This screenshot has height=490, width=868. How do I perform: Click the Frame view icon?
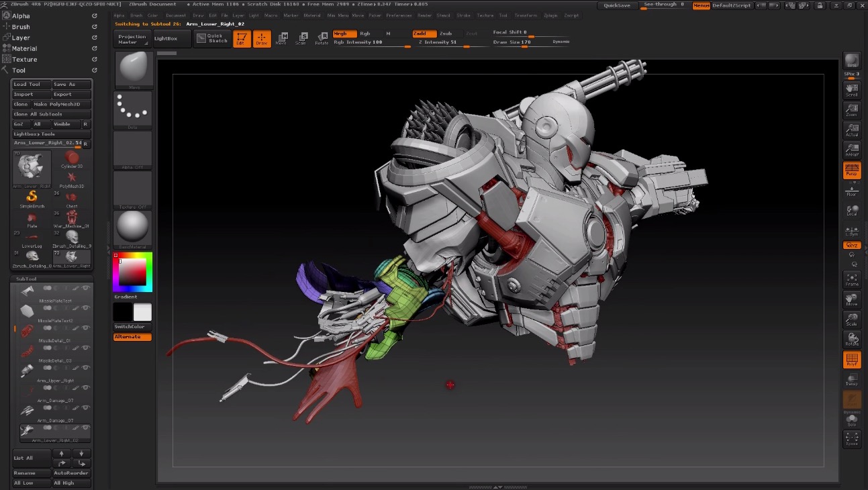coord(852,280)
